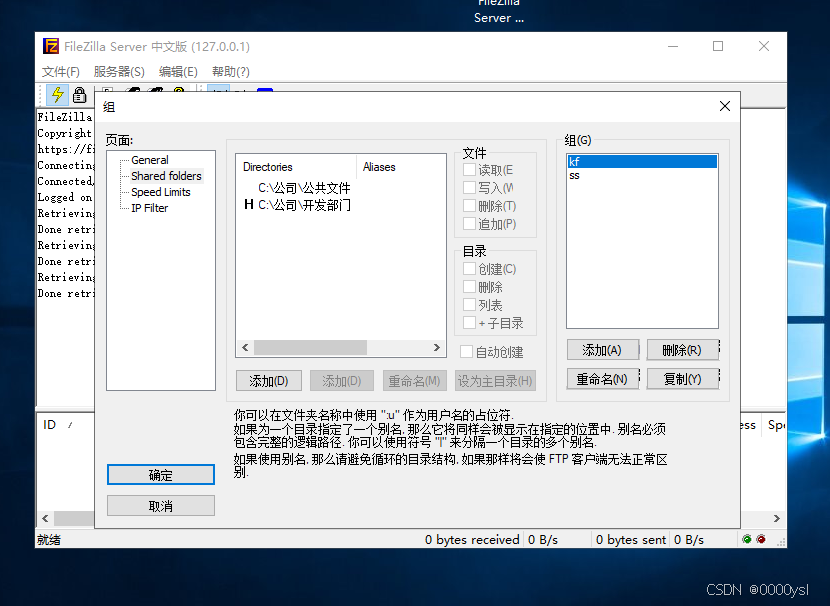This screenshot has height=606, width=830.
Task: Click 删除(R) to remove the group
Action: click(682, 350)
